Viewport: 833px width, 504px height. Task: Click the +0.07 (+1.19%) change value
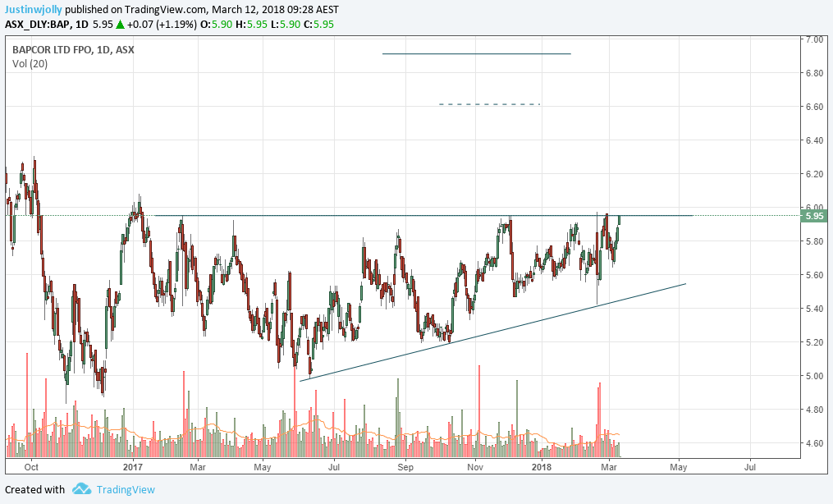[162, 24]
